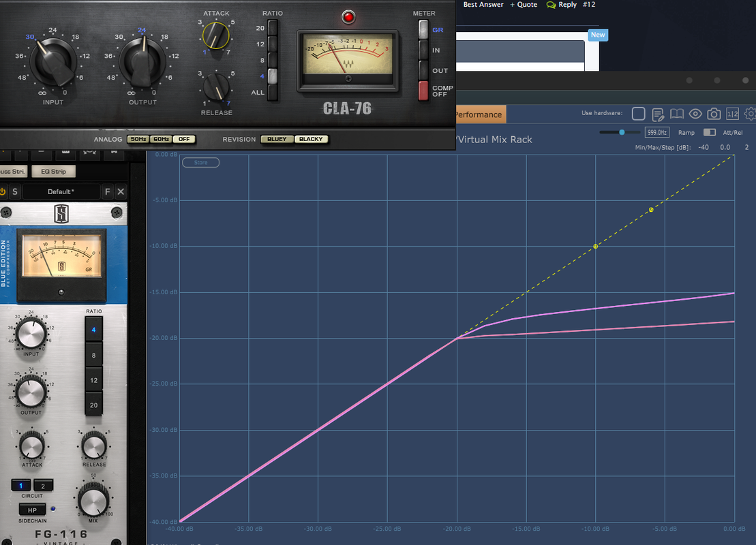756x545 pixels.
Task: Adjust the FG-116 ATTACK knob
Action: (x=32, y=446)
